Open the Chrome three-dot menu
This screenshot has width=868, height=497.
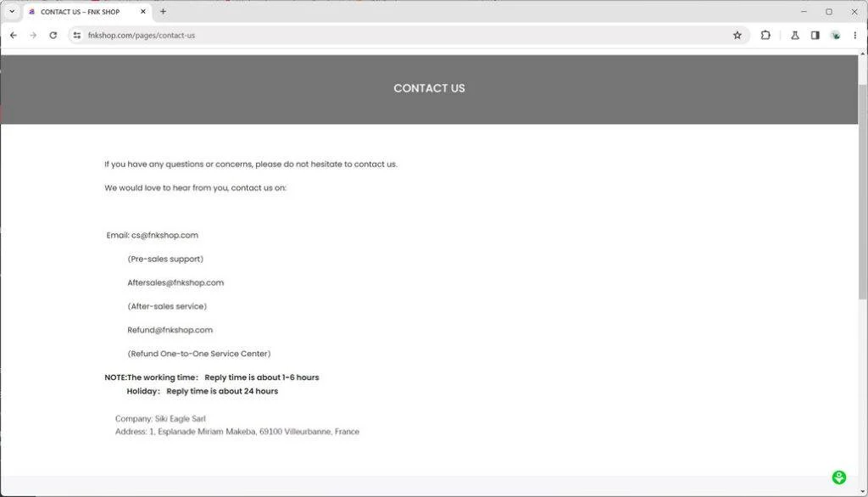pos(854,35)
